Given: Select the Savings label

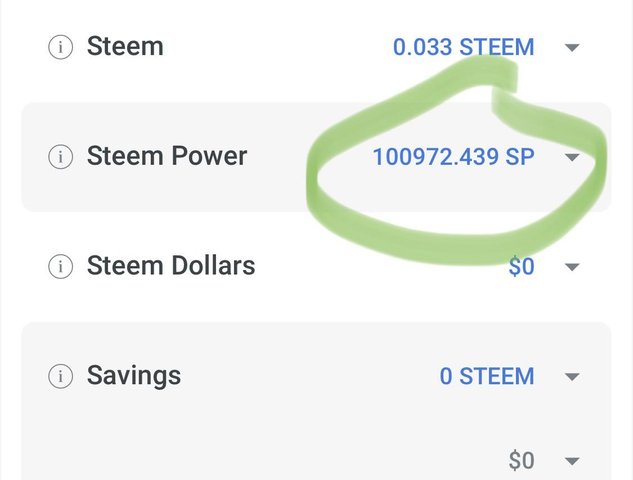Looking at the screenshot, I should pyautogui.click(x=134, y=376).
